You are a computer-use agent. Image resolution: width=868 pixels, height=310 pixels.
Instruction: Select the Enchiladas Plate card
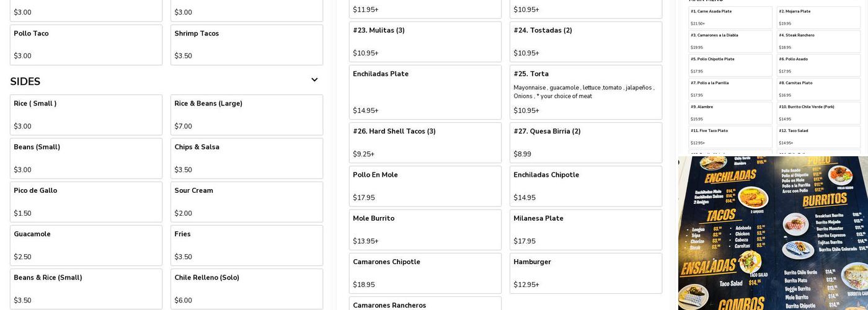[x=425, y=92]
